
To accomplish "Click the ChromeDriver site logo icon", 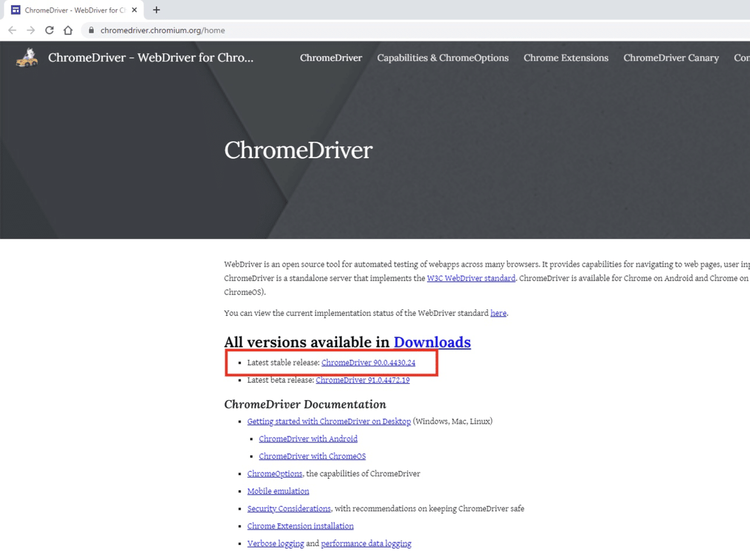I will (x=26, y=57).
